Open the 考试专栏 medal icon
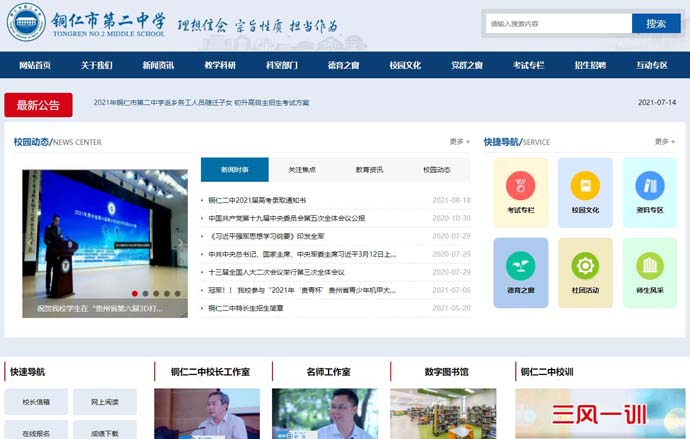 (521, 186)
